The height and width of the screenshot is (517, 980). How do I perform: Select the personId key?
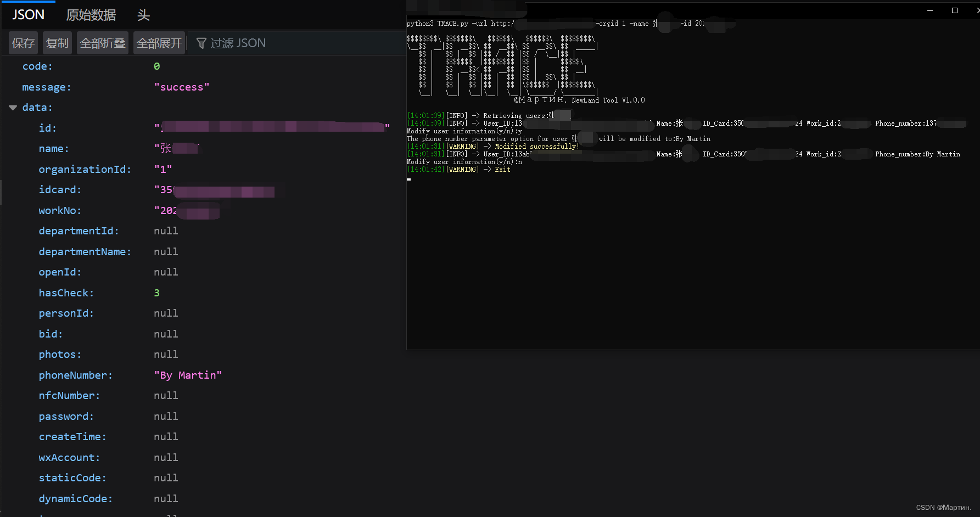(x=66, y=313)
